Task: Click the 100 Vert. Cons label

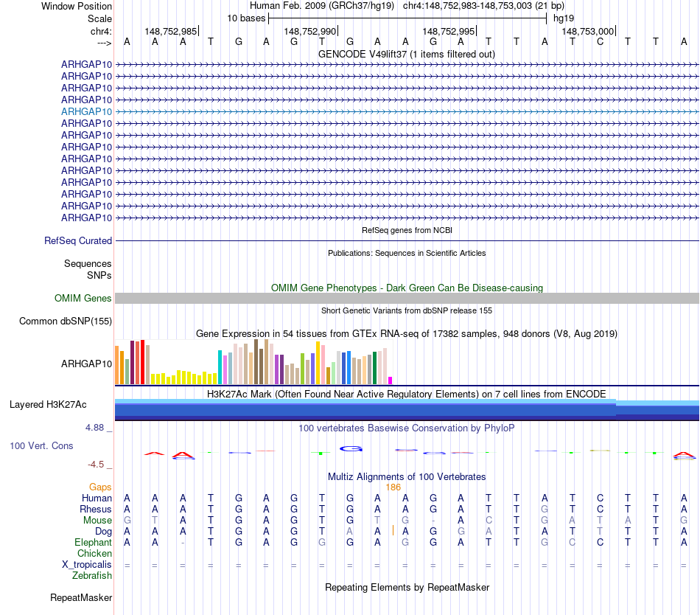Action: pyautogui.click(x=41, y=445)
